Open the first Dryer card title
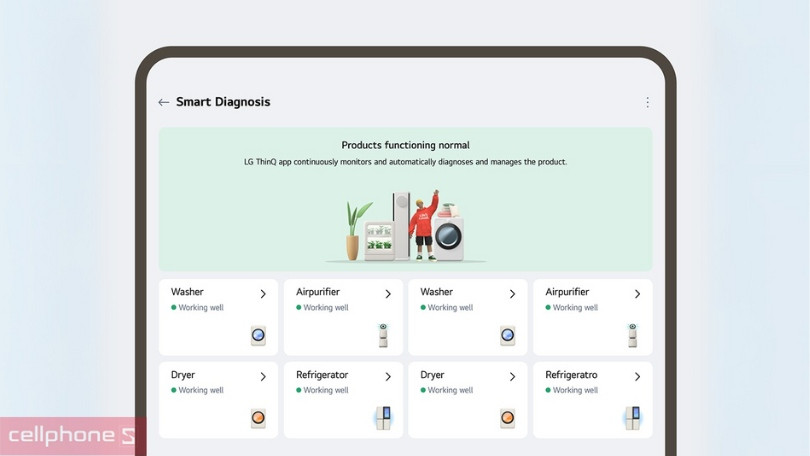 pyautogui.click(x=183, y=375)
